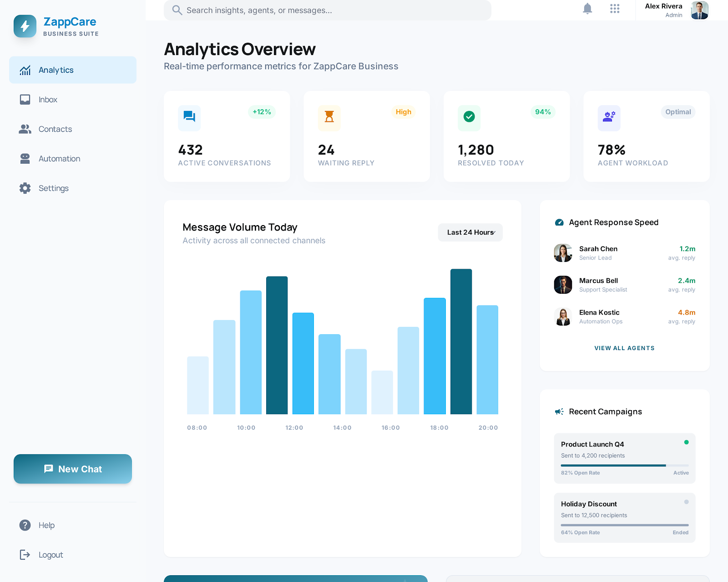Click the Resolved Today checkmark icon

[x=469, y=117]
